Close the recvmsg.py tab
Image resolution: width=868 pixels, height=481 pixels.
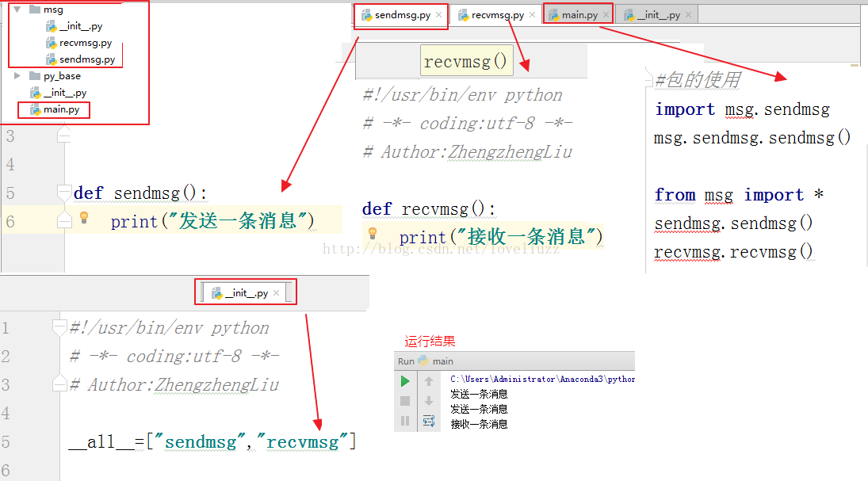click(x=533, y=15)
